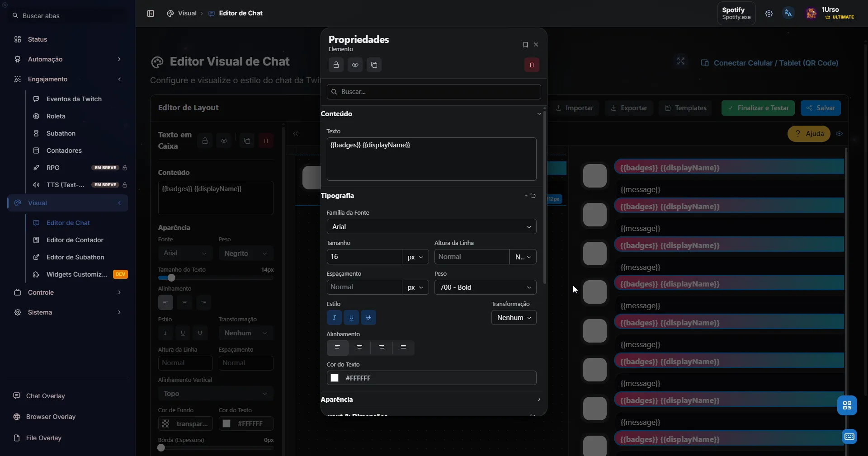Toggle italic style in Propriedades panel
This screenshot has height=456, width=868.
tap(334, 318)
